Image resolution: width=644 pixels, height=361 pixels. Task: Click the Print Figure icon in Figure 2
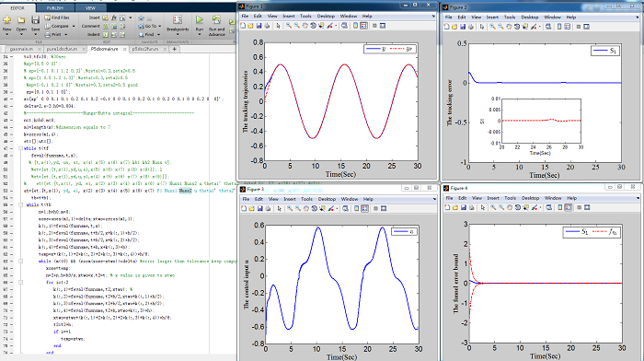point(471,27)
